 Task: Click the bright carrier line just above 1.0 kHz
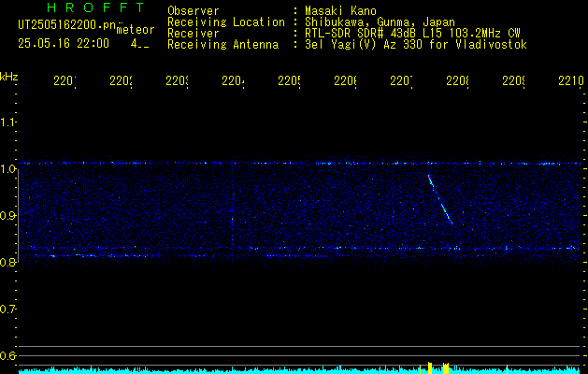(x=299, y=164)
